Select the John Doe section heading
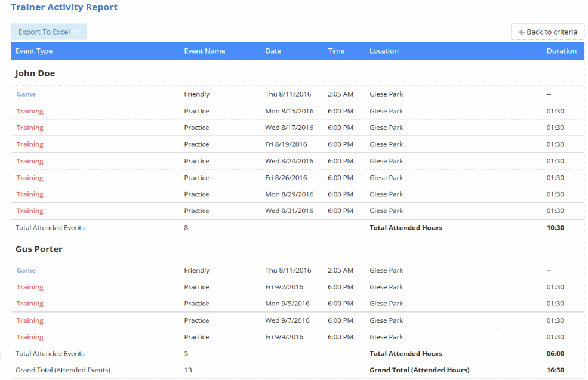Viewport: 588px width, 380px height. (34, 73)
